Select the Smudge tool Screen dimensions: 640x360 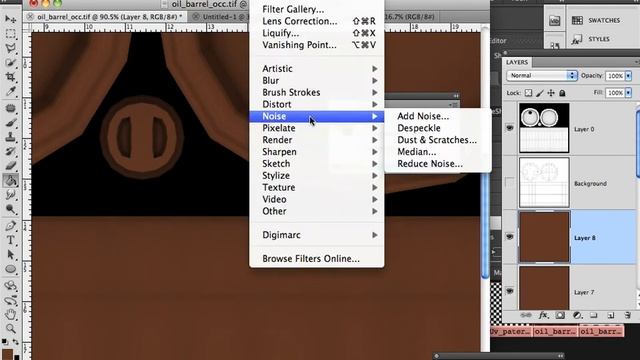[x=11, y=195]
